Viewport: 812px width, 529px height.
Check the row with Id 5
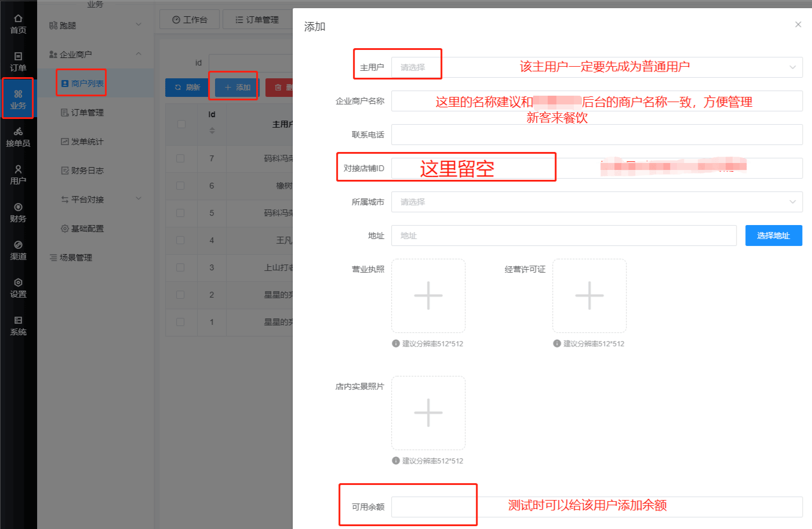[x=180, y=213]
